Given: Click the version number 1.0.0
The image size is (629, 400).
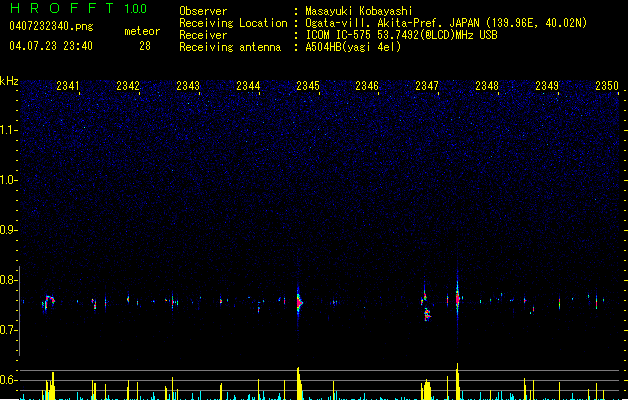Looking at the screenshot, I should click(136, 9).
